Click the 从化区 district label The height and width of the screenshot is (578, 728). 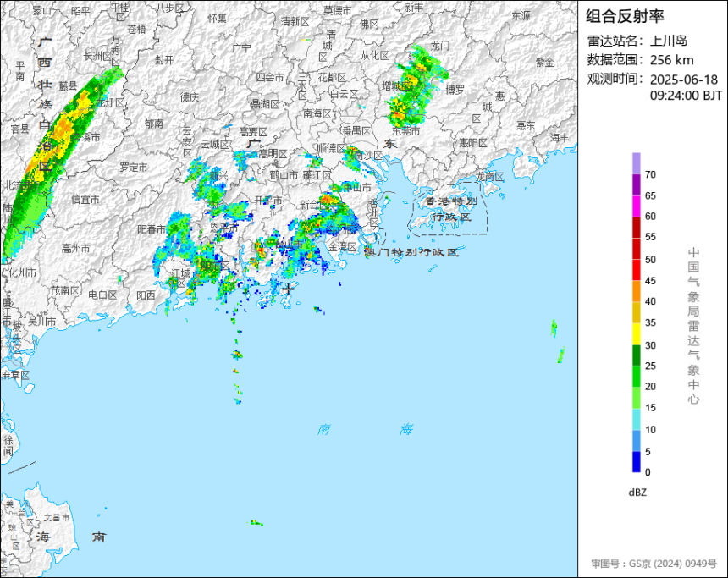375,56
